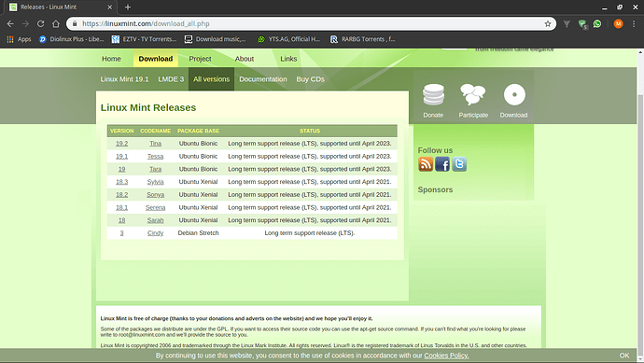Open the Facebook follow icon

coord(442,164)
